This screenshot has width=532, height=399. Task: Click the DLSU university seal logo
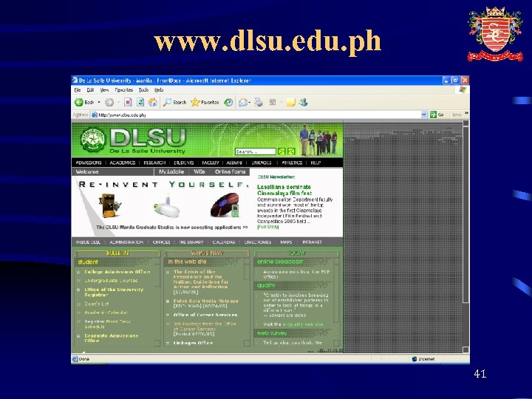coord(92,140)
